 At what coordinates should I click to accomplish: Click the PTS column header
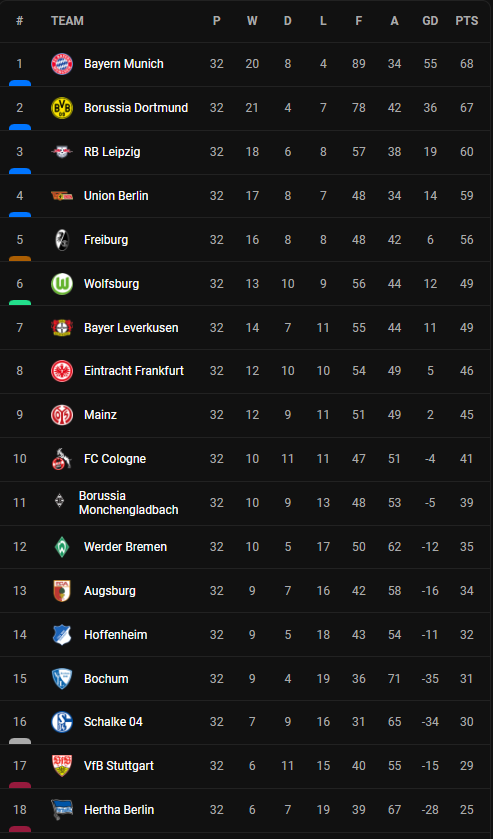[467, 21]
